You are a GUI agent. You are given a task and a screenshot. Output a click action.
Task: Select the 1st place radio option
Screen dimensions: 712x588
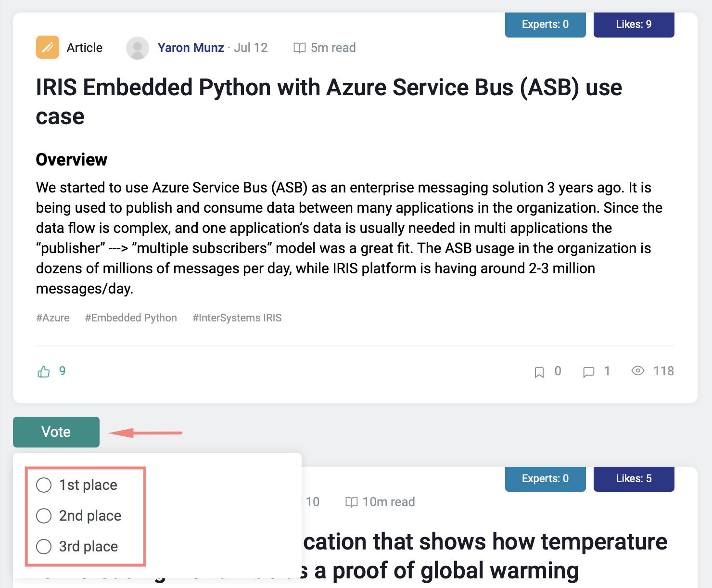pos(44,485)
